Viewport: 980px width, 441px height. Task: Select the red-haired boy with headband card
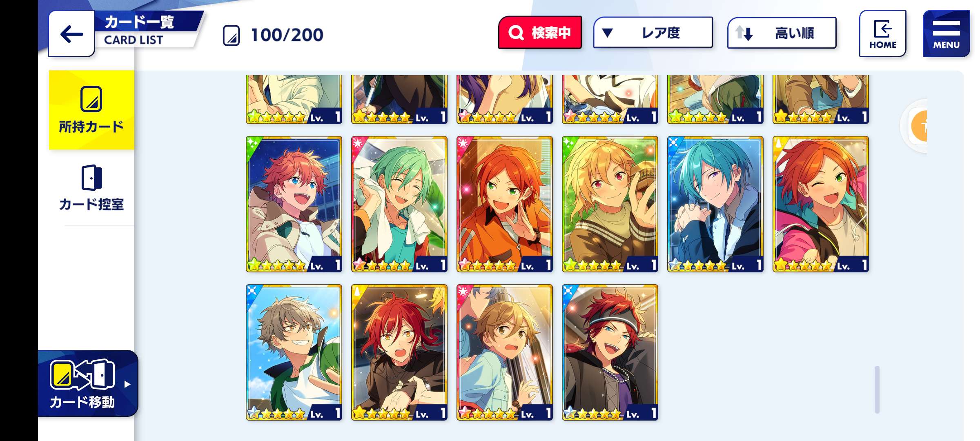coord(610,352)
